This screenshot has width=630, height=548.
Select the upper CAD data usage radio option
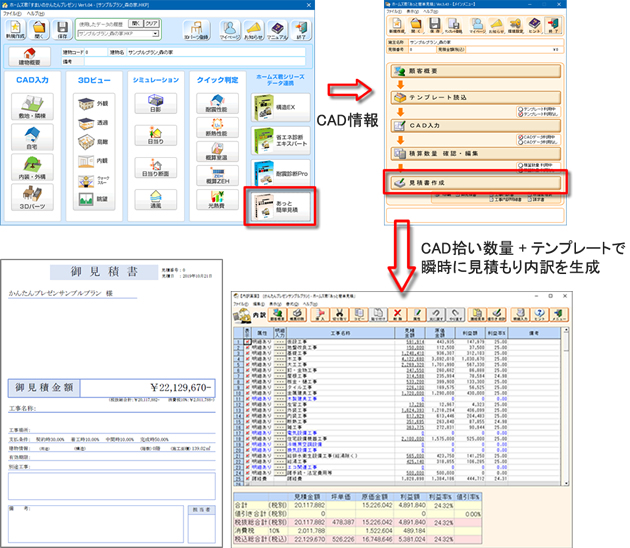click(x=521, y=137)
